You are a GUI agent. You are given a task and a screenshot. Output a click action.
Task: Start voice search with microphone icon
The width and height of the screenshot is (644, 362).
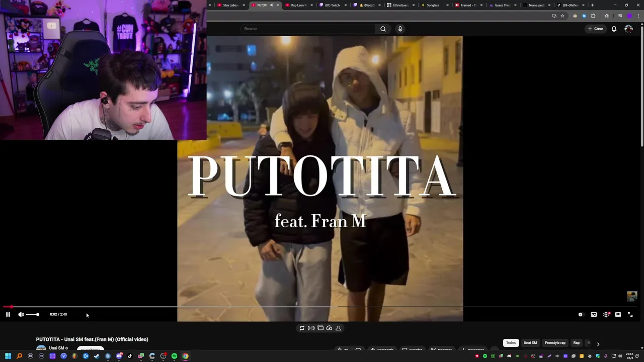[400, 29]
